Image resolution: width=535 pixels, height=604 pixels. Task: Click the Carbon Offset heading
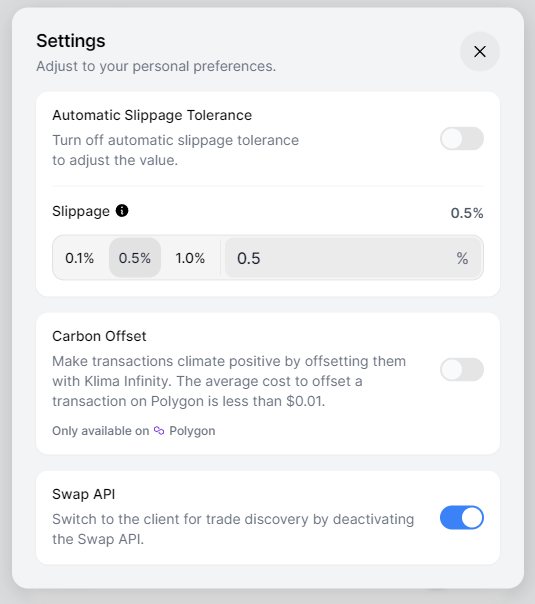[x=99, y=336]
